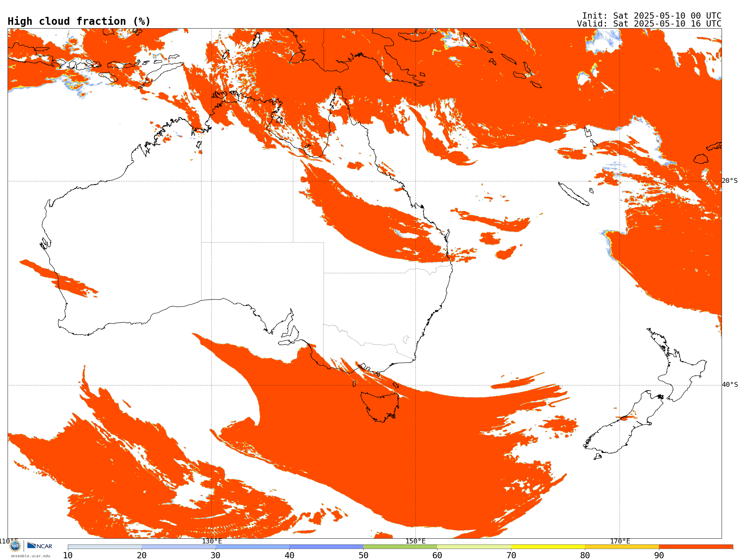This screenshot has width=744, height=560.
Task: Click the 50–60 green colorbar segment
Action: click(x=400, y=547)
